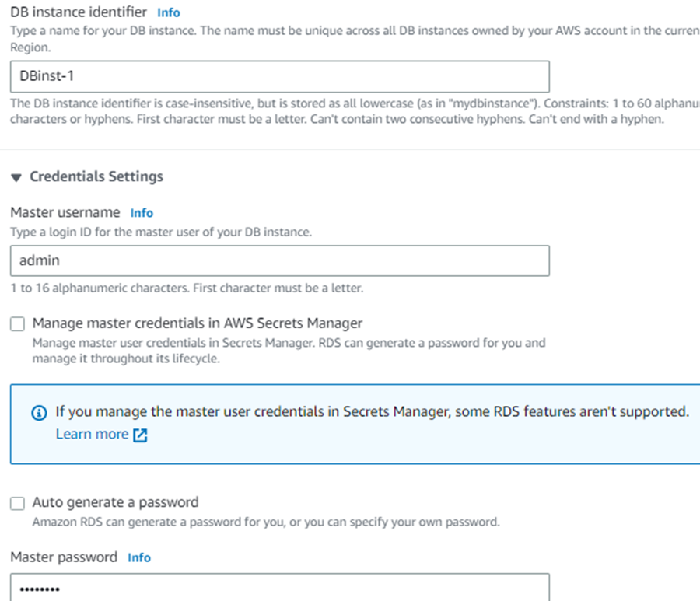This screenshot has height=601, width=700.
Task: Check the Auto generate a password box
Action: coord(17,503)
